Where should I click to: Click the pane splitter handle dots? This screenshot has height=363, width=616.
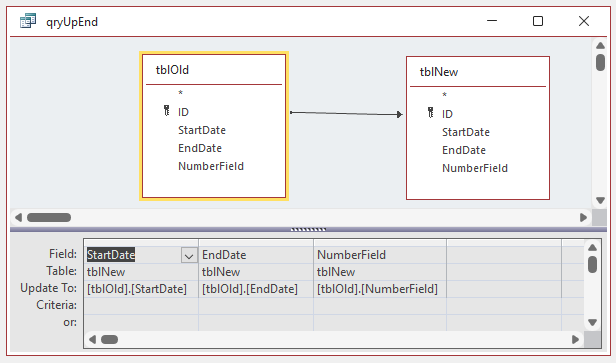tap(308, 229)
